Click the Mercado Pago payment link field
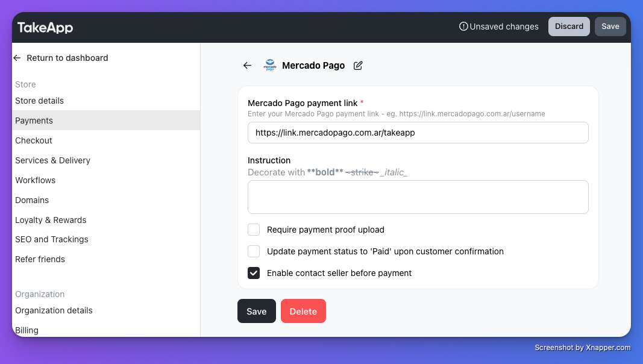This screenshot has width=643, height=364. 418,133
